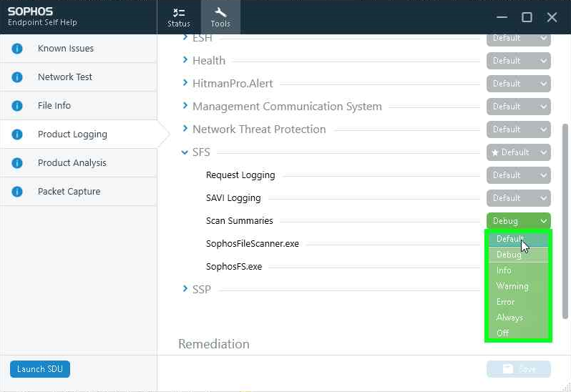Open the Packet Capture page

(x=69, y=192)
